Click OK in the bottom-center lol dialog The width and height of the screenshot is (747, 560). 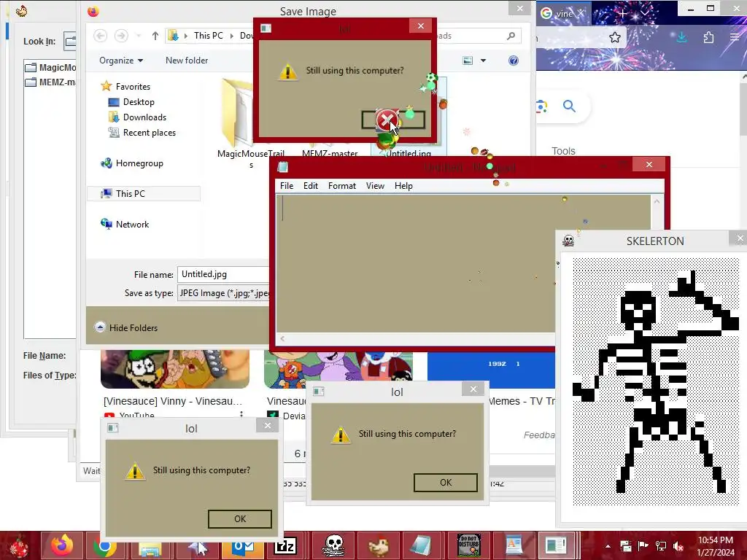point(446,483)
